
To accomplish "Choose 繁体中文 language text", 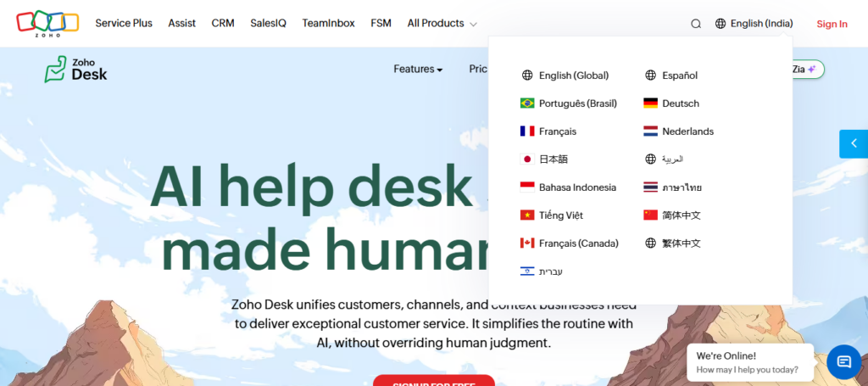I will click(682, 243).
